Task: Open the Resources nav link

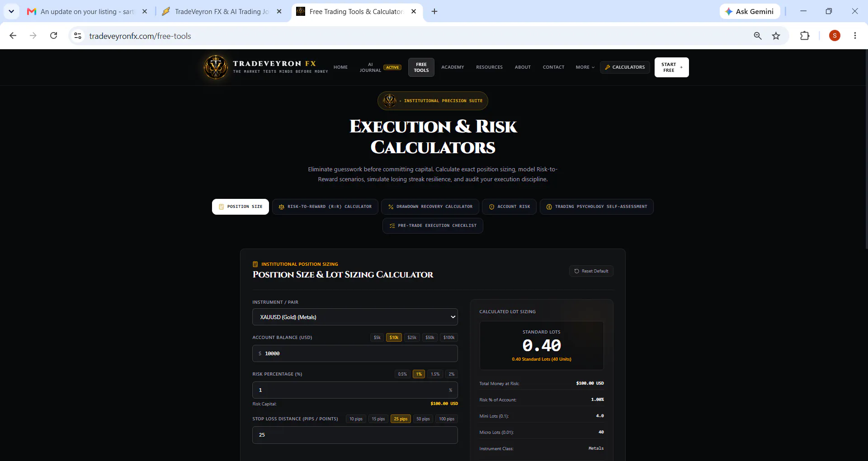Action: coord(489,67)
